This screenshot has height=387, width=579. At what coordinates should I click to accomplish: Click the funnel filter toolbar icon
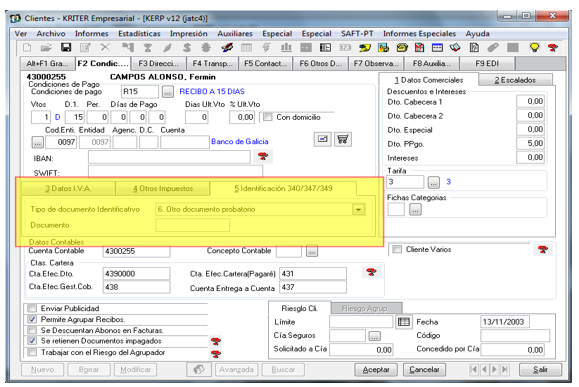tap(148, 48)
